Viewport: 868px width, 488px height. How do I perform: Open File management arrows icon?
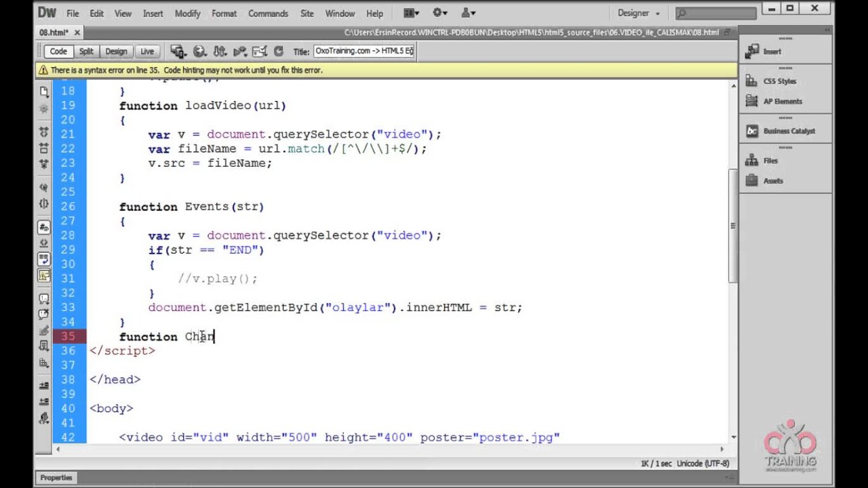pos(219,52)
